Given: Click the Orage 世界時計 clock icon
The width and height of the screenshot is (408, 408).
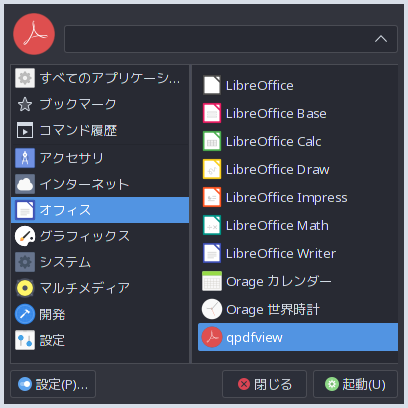Looking at the screenshot, I should point(212,309).
